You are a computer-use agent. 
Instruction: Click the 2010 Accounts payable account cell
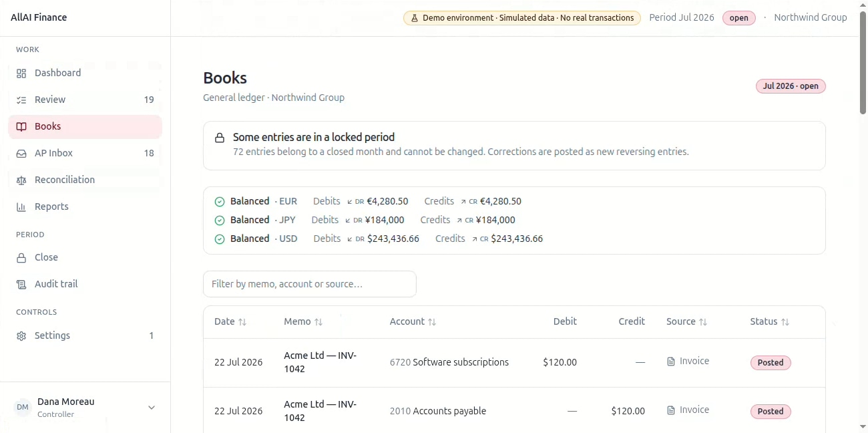(x=438, y=411)
